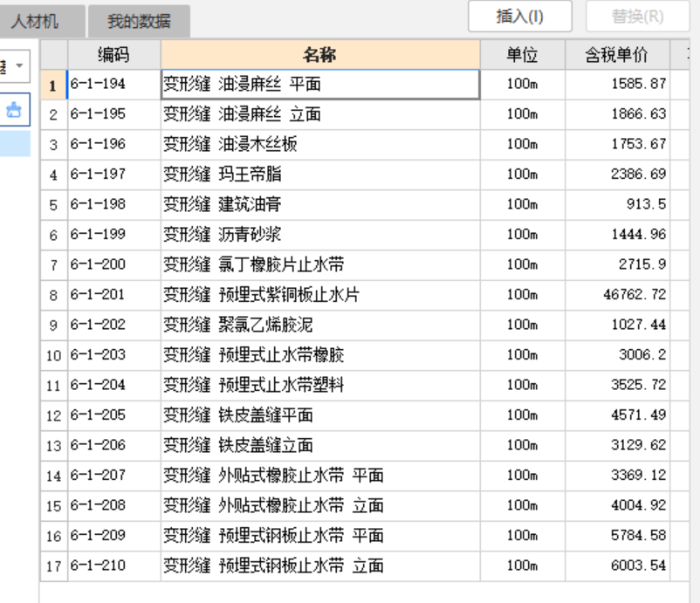Select row number 12 header

[53, 415]
